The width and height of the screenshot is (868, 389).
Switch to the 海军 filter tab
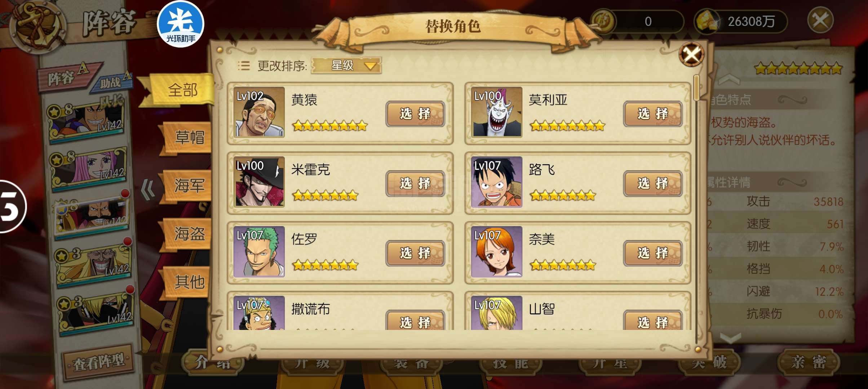click(x=187, y=185)
